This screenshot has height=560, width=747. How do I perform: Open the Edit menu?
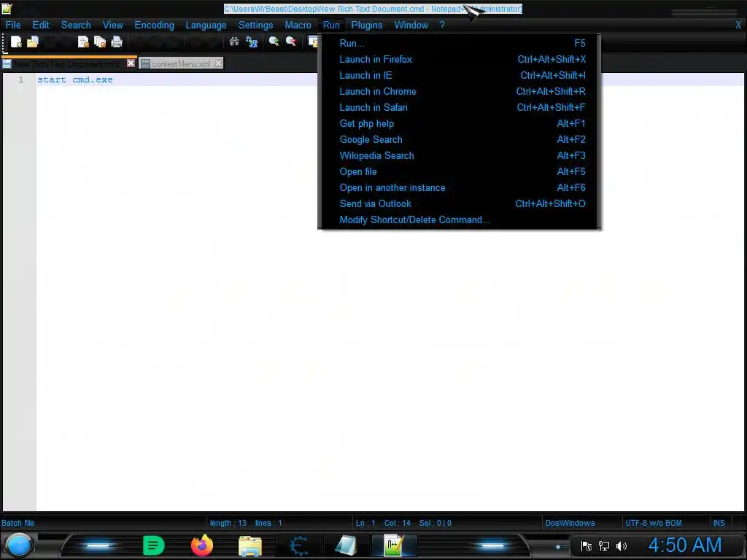tap(41, 26)
